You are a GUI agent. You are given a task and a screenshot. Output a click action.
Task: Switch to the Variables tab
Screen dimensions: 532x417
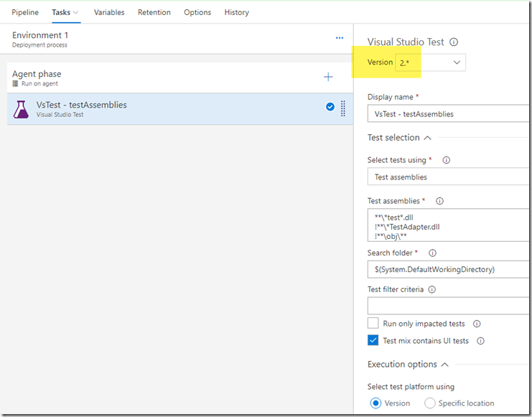click(109, 12)
